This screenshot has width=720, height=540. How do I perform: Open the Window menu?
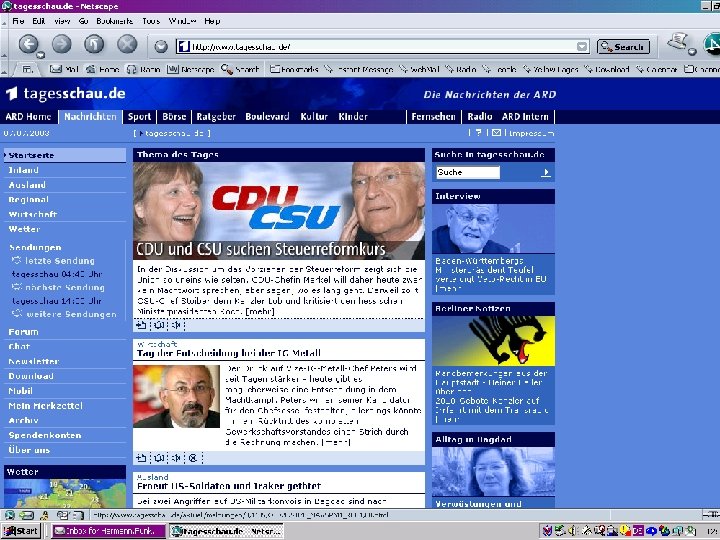pyautogui.click(x=182, y=21)
